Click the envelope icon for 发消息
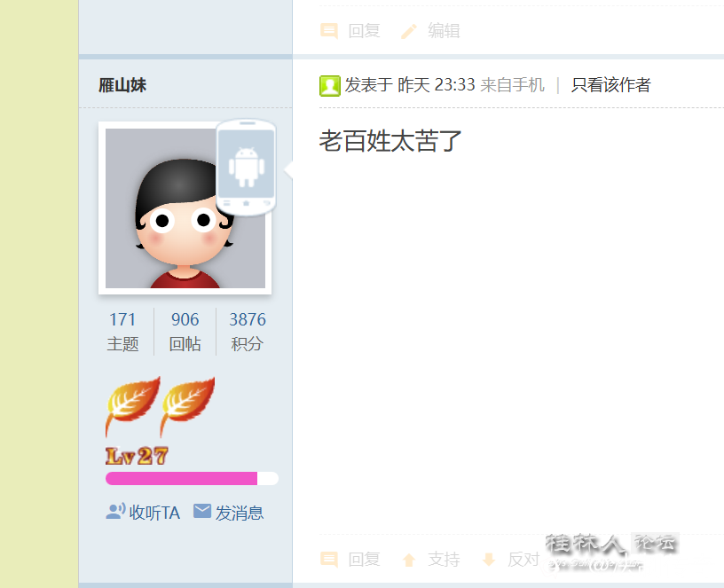This screenshot has width=724, height=588. click(x=202, y=512)
